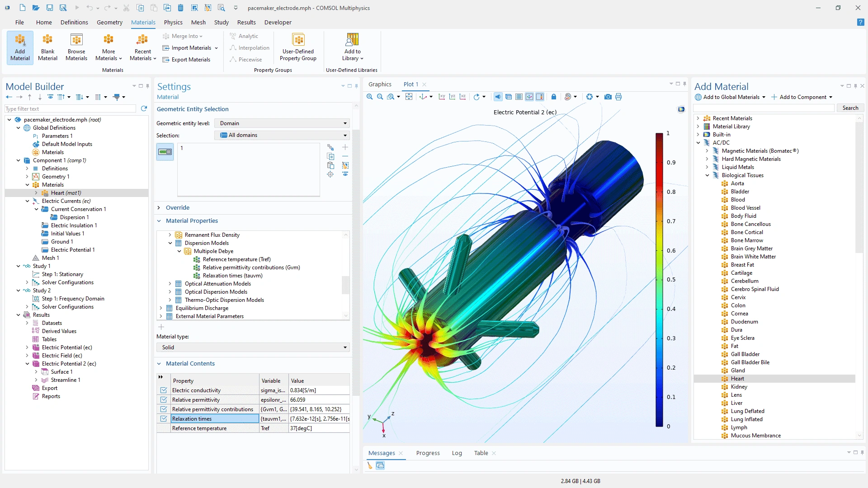The height and width of the screenshot is (488, 868).
Task: Switch to the Progress tab
Action: (x=428, y=453)
